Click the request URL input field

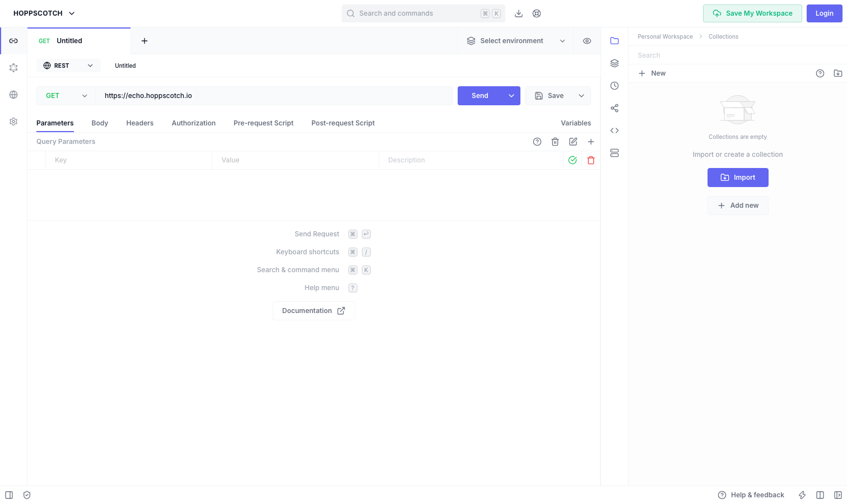coord(274,96)
